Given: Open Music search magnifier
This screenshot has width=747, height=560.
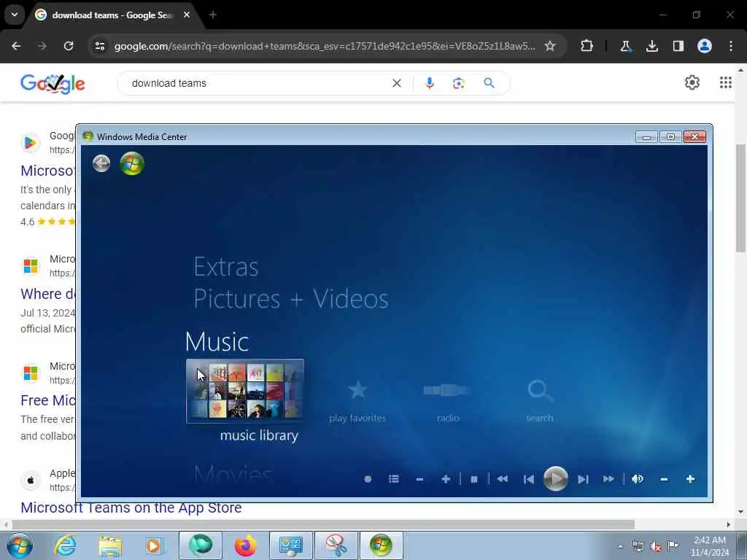Looking at the screenshot, I should 540,391.
